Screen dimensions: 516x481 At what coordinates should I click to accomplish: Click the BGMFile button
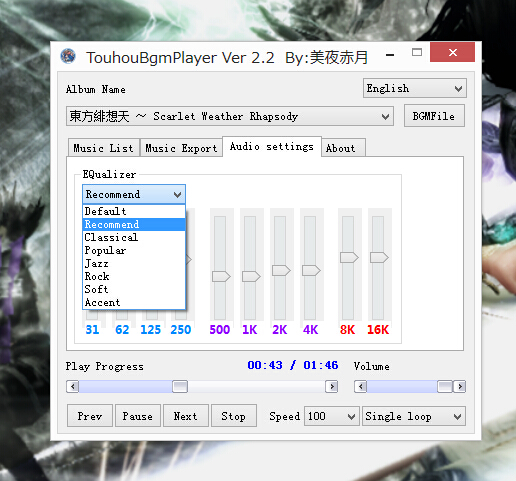click(x=434, y=116)
